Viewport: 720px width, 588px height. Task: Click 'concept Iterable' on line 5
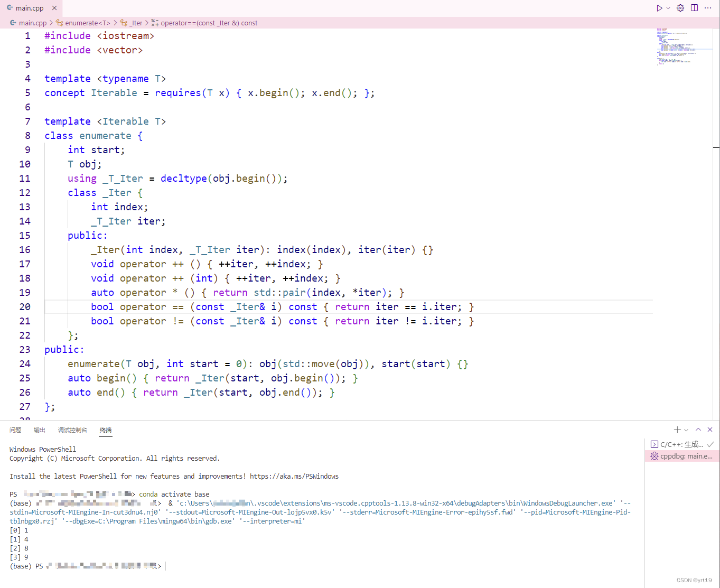(91, 93)
